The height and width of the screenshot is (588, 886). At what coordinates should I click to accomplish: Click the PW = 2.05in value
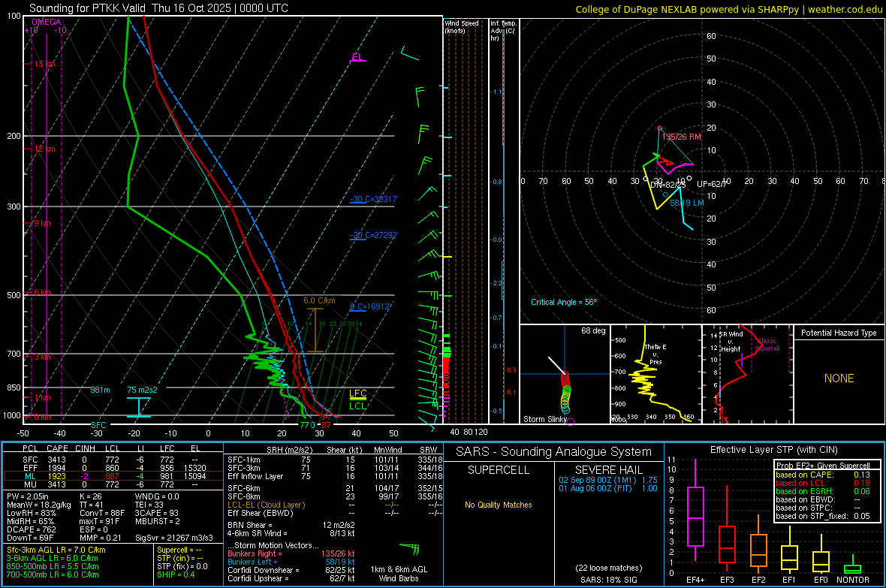28,496
